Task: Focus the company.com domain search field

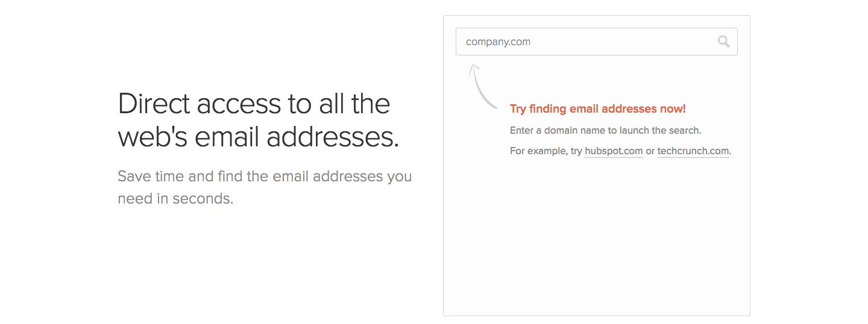Action: click(x=597, y=42)
